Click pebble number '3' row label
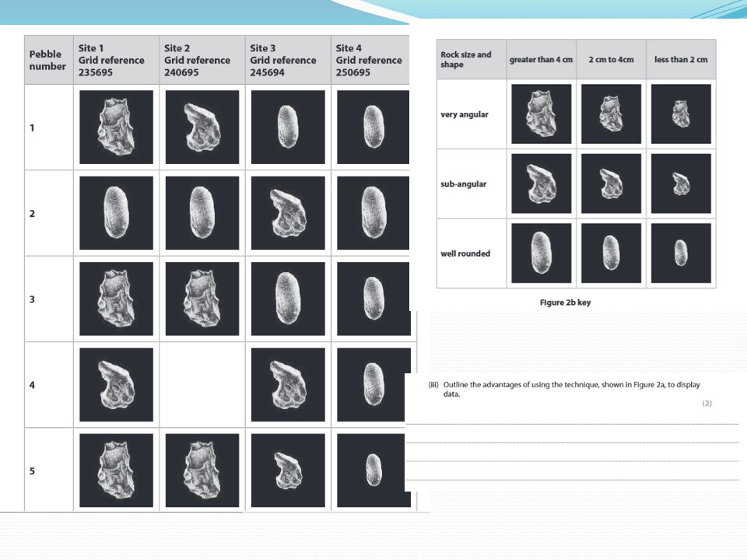Image resolution: width=747 pixels, height=560 pixels. [x=32, y=299]
